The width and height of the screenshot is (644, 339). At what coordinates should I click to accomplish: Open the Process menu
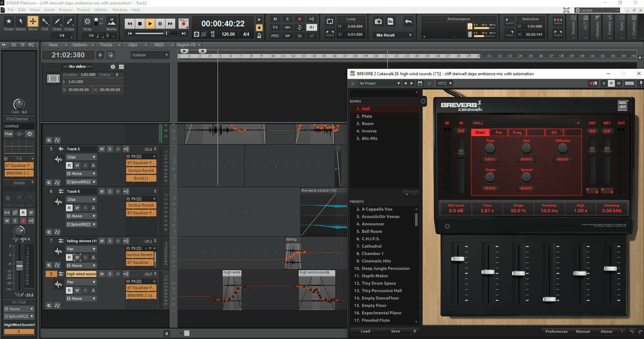66,10
